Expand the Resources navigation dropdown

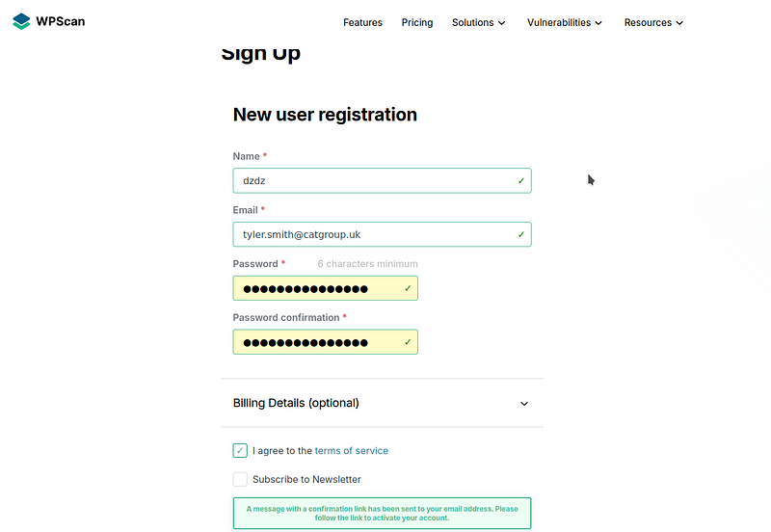point(653,22)
